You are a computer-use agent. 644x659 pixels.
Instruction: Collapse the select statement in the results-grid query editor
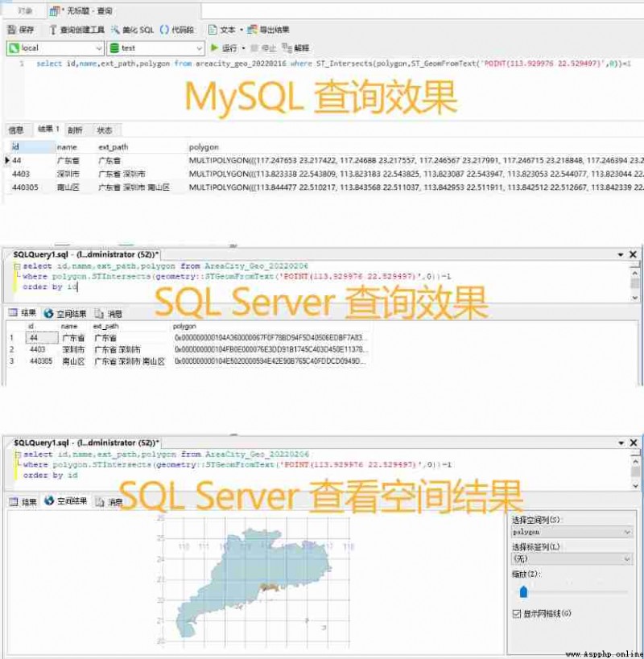coord(17,266)
